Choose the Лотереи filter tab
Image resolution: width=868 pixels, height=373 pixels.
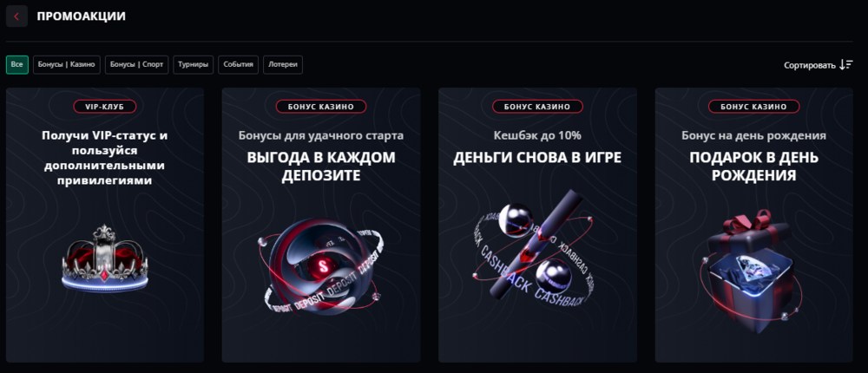click(x=283, y=65)
